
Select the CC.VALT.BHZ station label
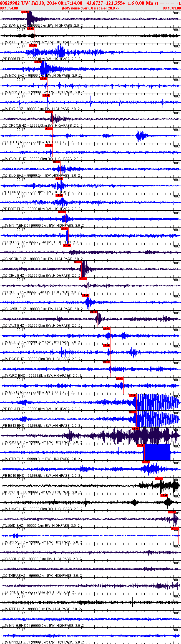pyautogui.click(x=13, y=326)
